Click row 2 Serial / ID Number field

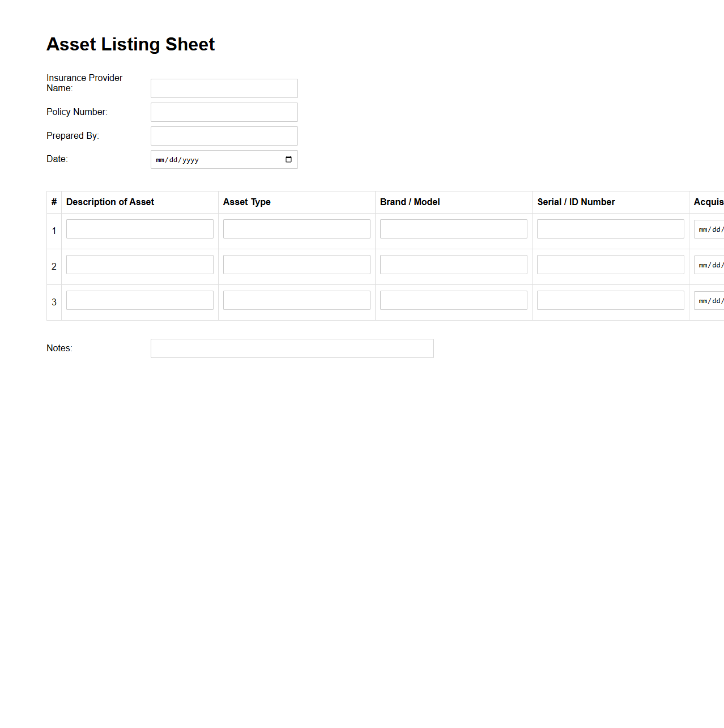coord(610,264)
